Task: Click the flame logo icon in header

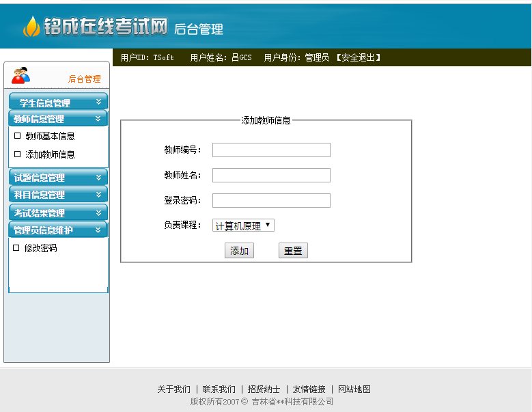Action: [x=31, y=26]
